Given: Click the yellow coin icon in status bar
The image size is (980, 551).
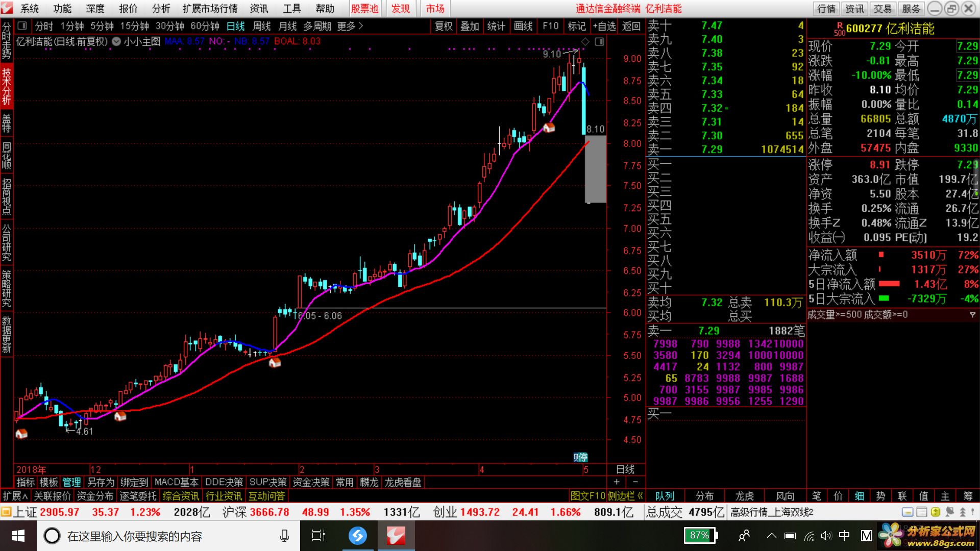Looking at the screenshot, I should (936, 512).
